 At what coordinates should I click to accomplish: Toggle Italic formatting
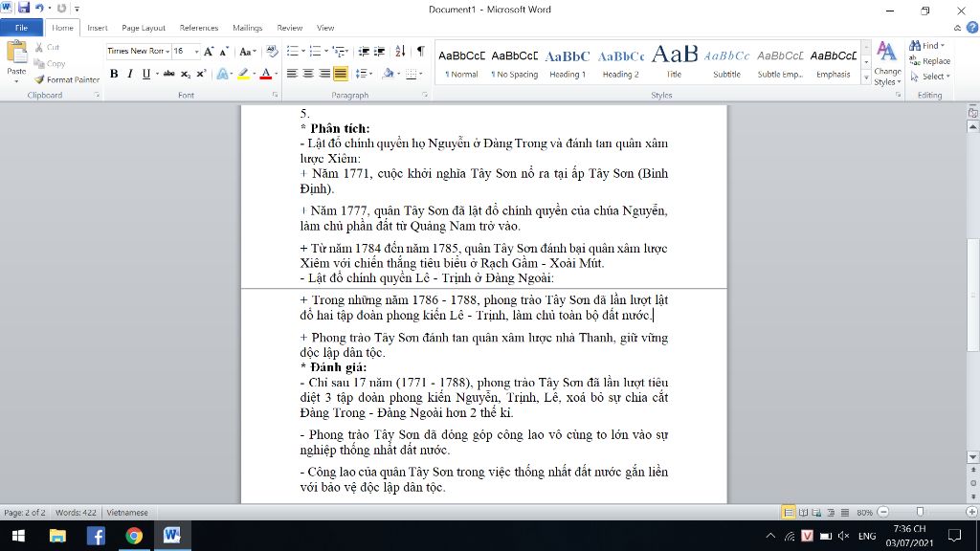(130, 74)
